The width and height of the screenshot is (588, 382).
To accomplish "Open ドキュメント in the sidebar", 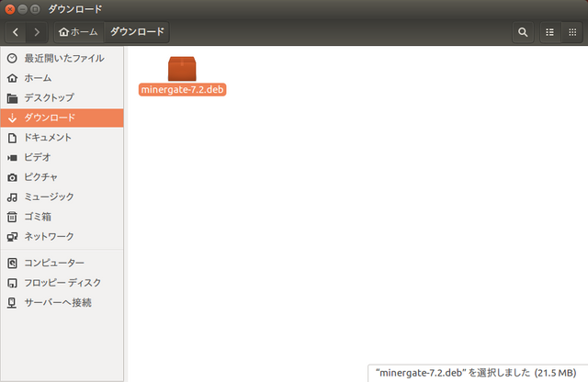I will [62, 138].
